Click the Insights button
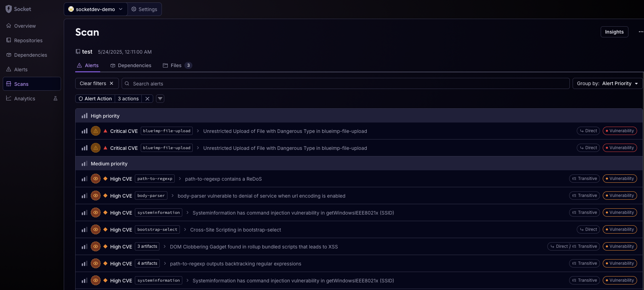Image resolution: width=644 pixels, height=290 pixels. pyautogui.click(x=614, y=32)
